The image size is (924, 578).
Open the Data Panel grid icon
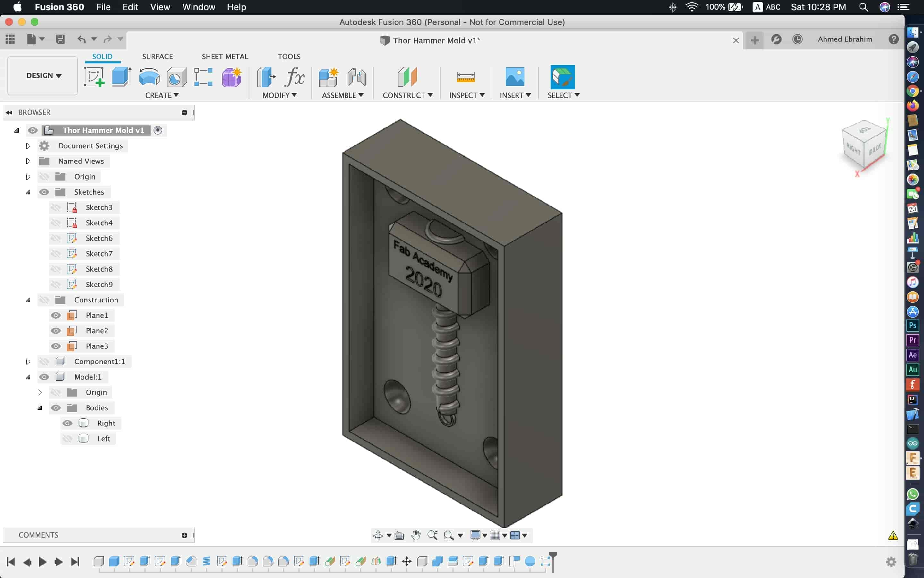pos(10,39)
